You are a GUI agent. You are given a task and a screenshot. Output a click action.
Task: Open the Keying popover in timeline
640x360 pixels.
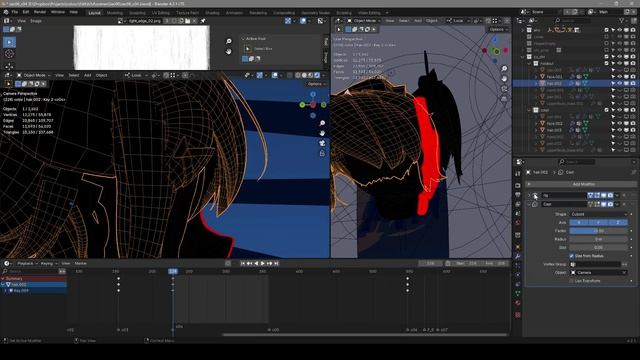(49, 263)
